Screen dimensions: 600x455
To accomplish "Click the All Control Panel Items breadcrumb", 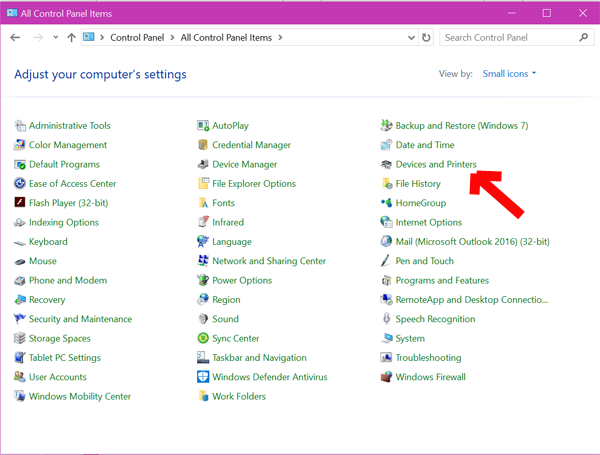I will click(x=226, y=38).
